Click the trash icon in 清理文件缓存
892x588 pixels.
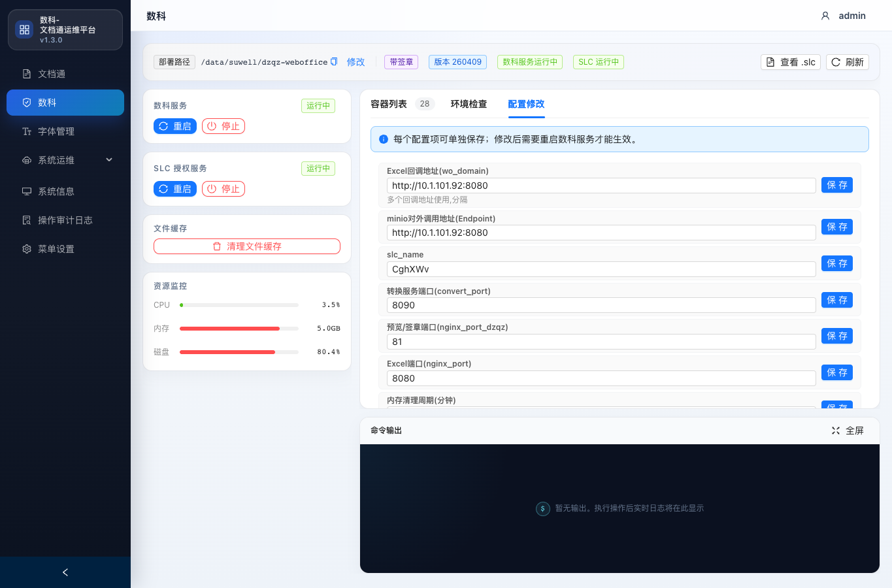(x=217, y=246)
